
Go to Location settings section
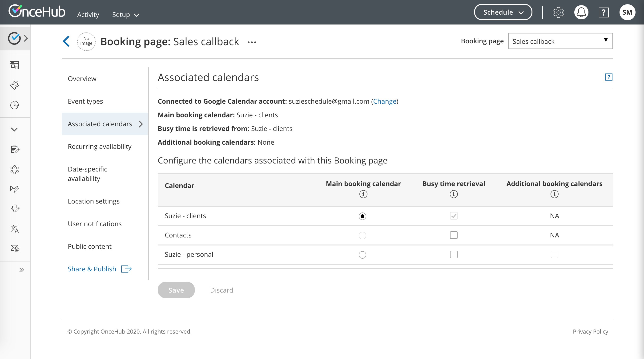pyautogui.click(x=93, y=201)
